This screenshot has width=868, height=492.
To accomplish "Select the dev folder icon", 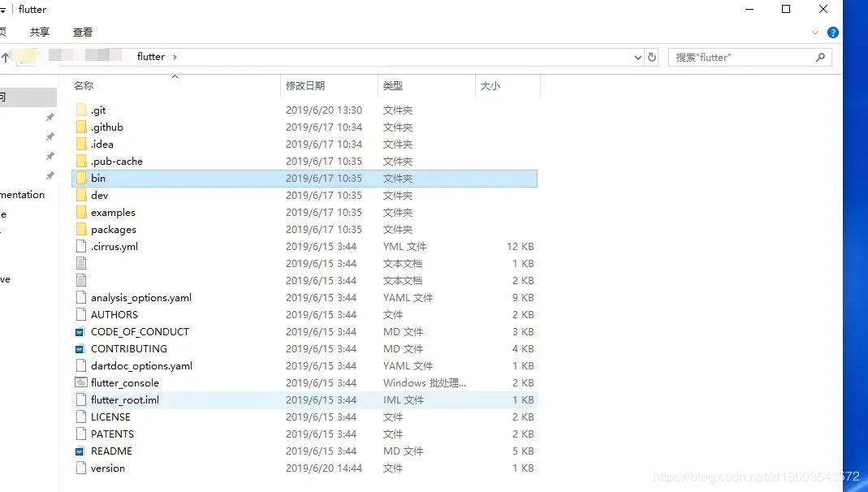I will click(x=81, y=196).
